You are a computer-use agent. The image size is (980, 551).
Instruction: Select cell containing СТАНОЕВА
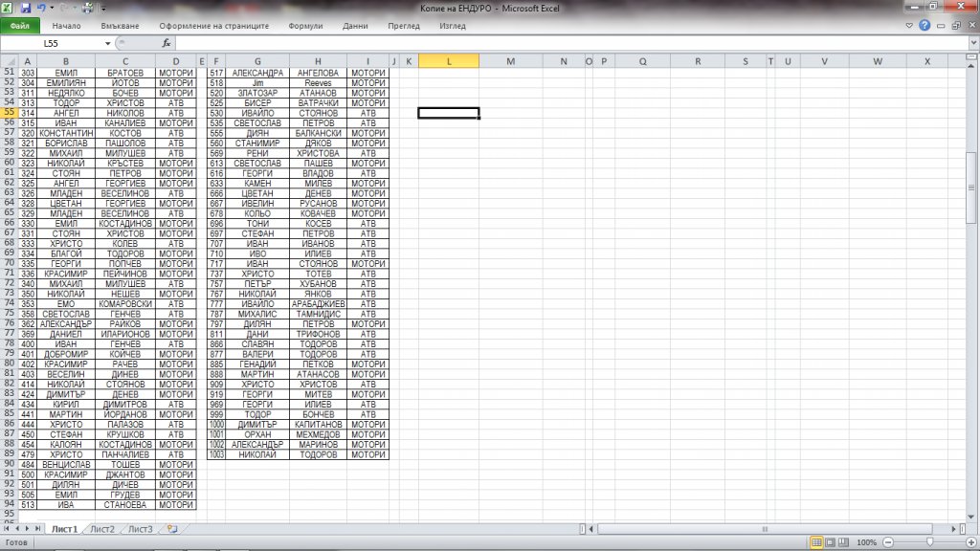125,505
